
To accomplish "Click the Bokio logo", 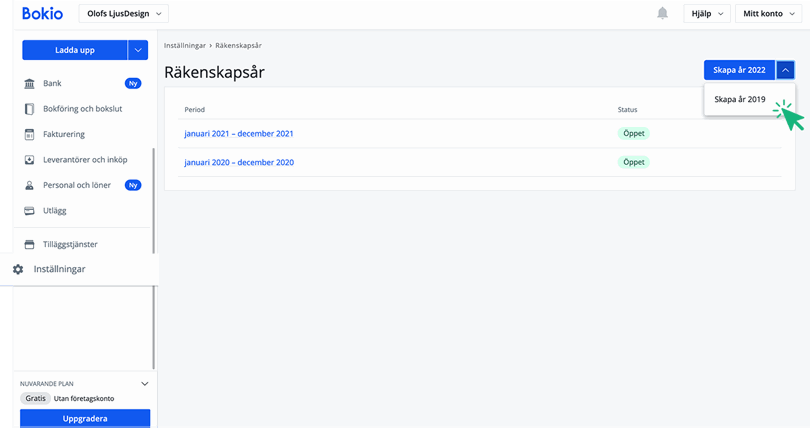I will coord(41,13).
